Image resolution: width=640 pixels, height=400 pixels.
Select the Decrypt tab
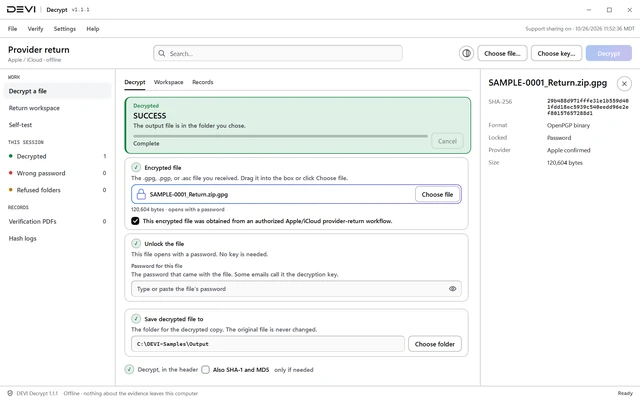[135, 82]
